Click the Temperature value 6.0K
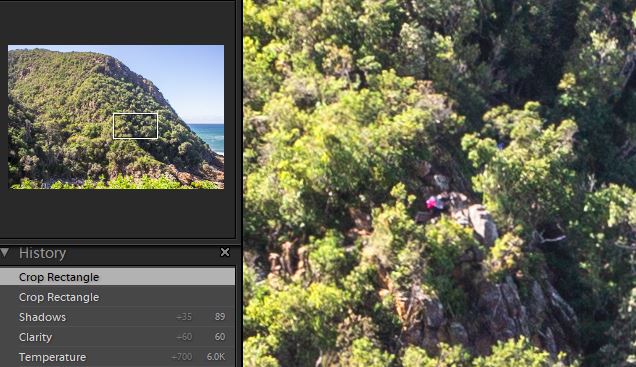The height and width of the screenshot is (367, 636). [x=216, y=357]
